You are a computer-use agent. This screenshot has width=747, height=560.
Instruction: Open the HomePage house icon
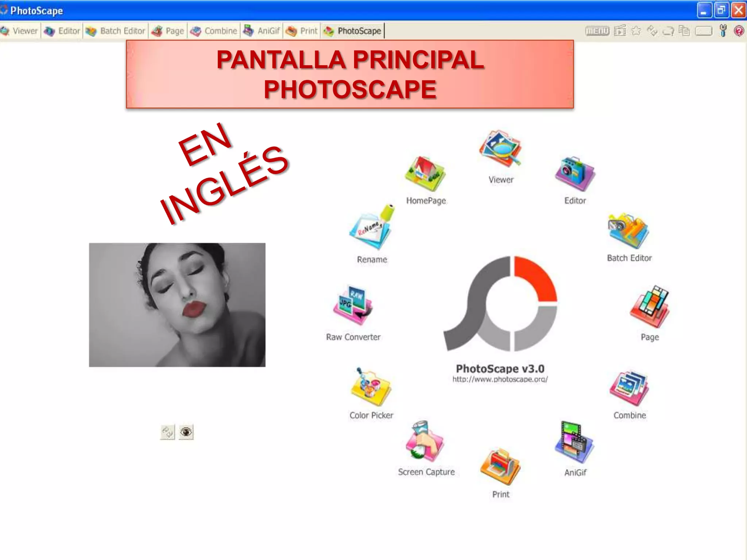(x=425, y=174)
